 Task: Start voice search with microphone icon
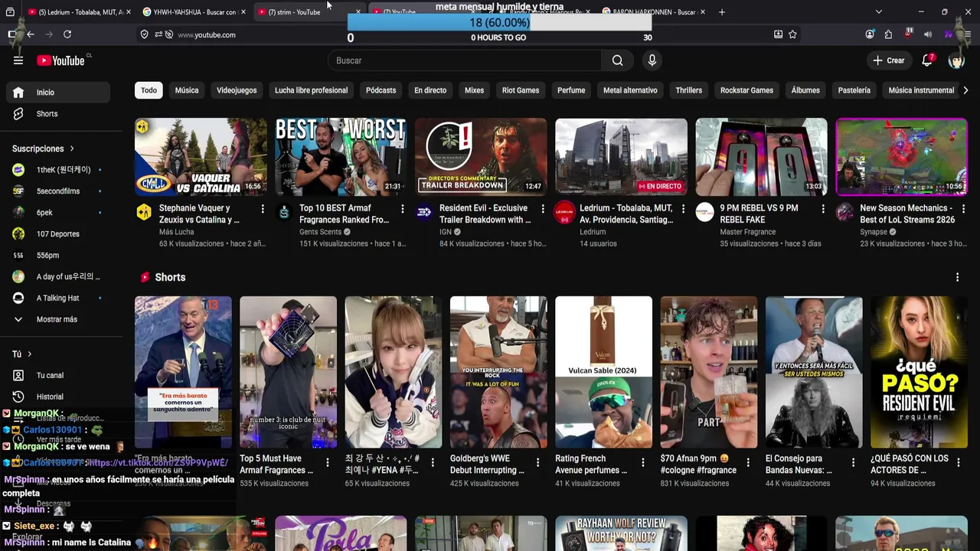point(652,60)
